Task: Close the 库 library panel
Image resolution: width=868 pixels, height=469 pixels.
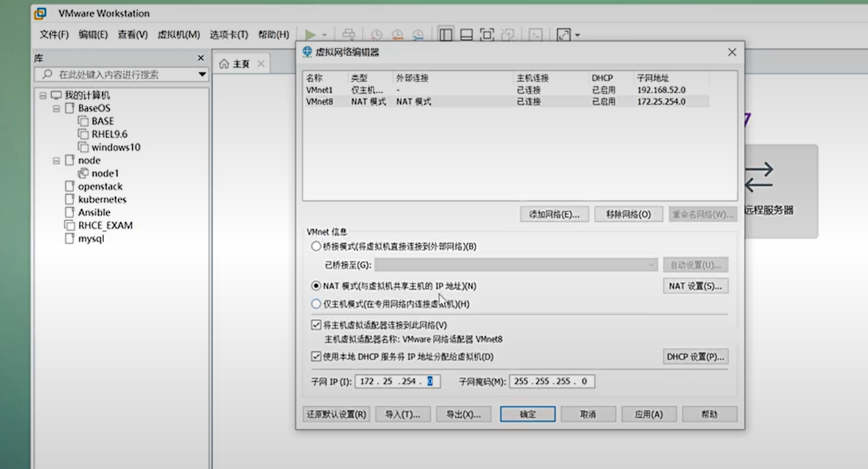Action: coord(201,58)
